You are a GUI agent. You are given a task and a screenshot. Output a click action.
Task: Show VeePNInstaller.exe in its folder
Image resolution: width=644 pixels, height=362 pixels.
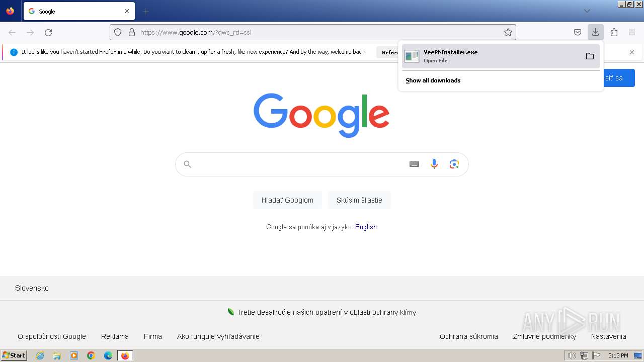[590, 56]
